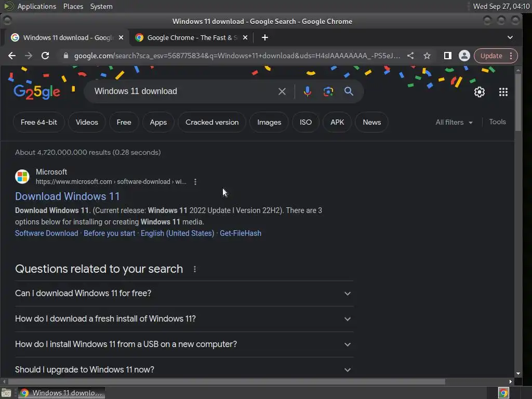Viewport: 532px width, 399px height.
Task: Reload the current page
Action: click(45, 56)
